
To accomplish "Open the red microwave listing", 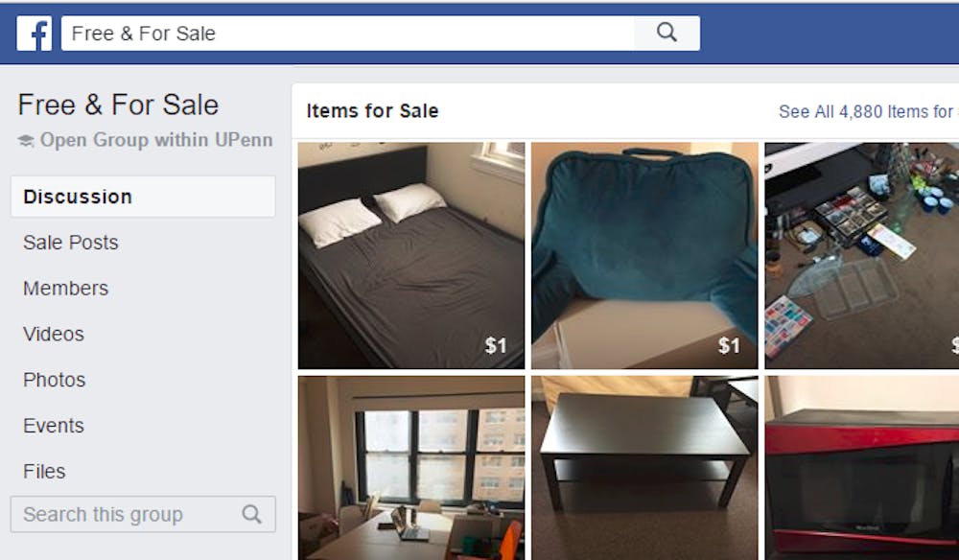I will click(862, 468).
